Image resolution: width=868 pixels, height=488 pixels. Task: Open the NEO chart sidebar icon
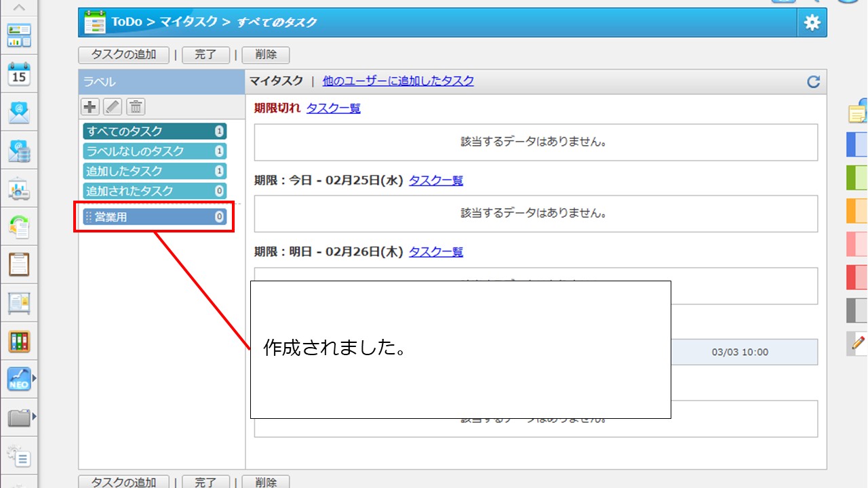click(19, 379)
